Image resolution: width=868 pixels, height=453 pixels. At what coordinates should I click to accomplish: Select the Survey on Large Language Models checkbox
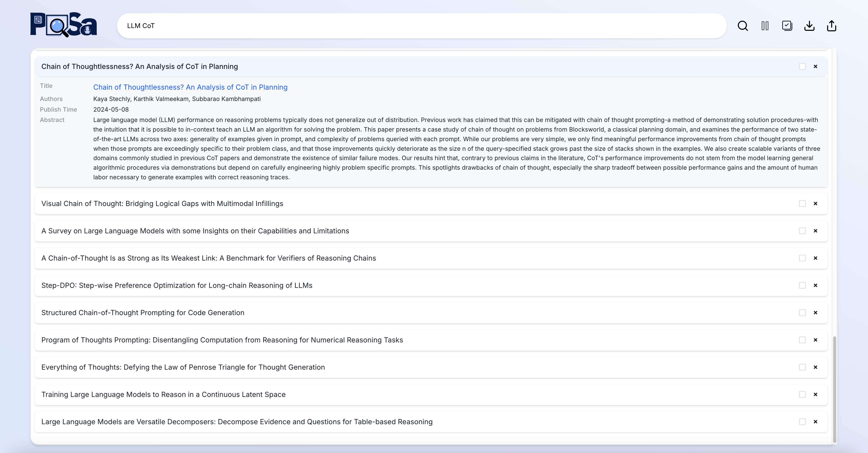[x=802, y=231]
